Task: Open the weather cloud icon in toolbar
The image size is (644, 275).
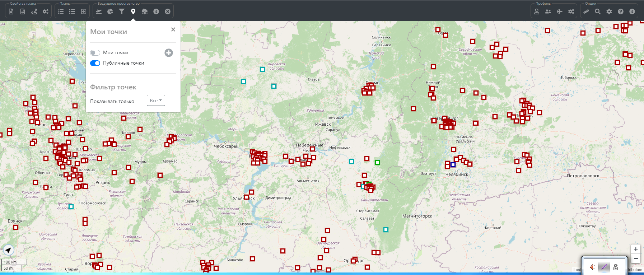Action: [145, 11]
